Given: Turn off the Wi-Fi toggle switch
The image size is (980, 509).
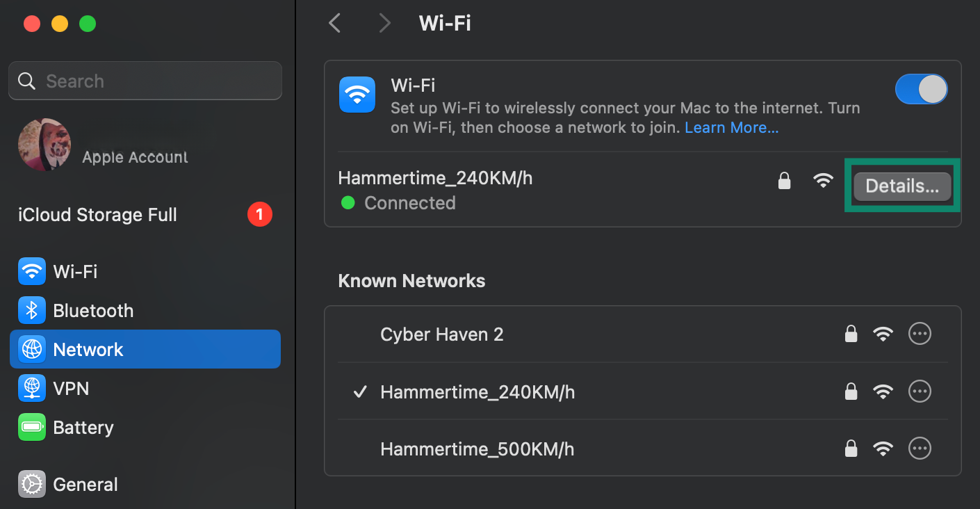Looking at the screenshot, I should [921, 89].
